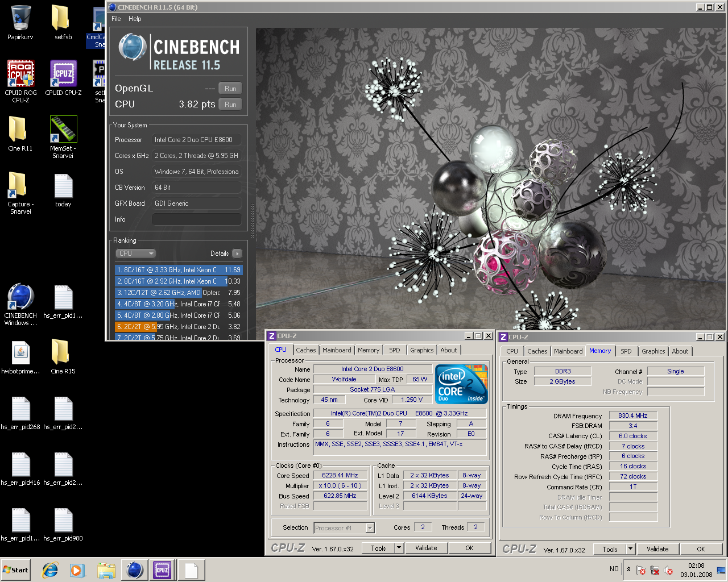Click Validate in left CPU-Z window
The width and height of the screenshot is (728, 582).
(427, 548)
